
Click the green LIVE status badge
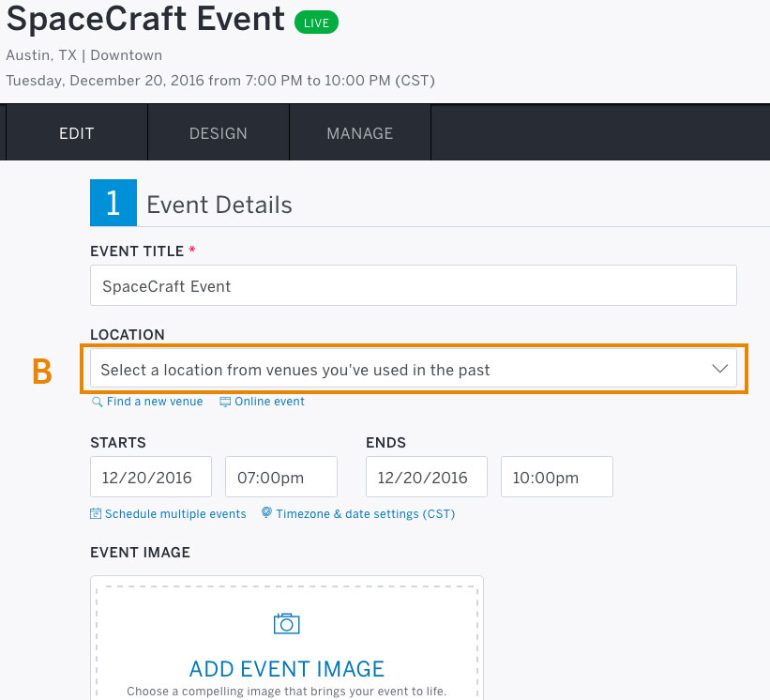click(316, 23)
